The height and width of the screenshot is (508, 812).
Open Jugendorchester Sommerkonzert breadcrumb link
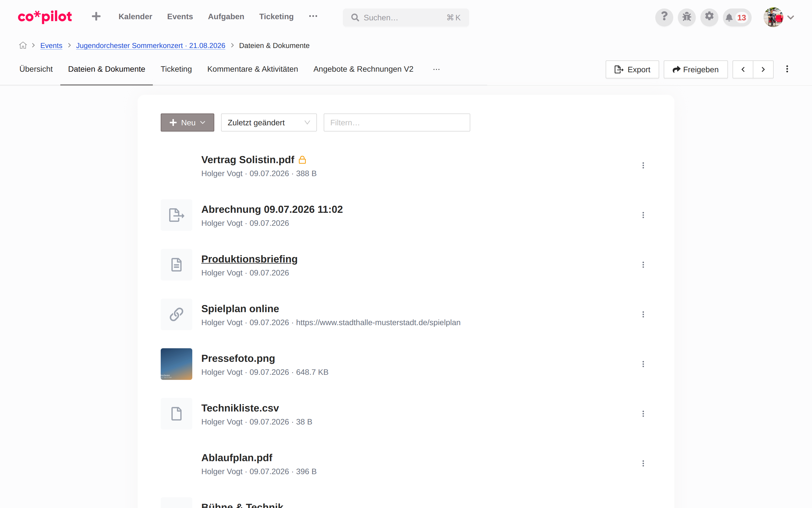[x=150, y=45]
